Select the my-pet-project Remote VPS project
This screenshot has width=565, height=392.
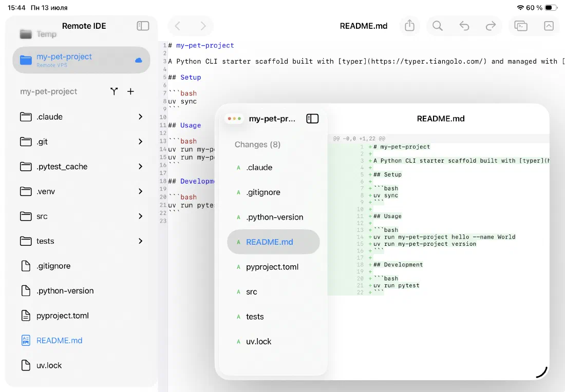pyautogui.click(x=81, y=60)
